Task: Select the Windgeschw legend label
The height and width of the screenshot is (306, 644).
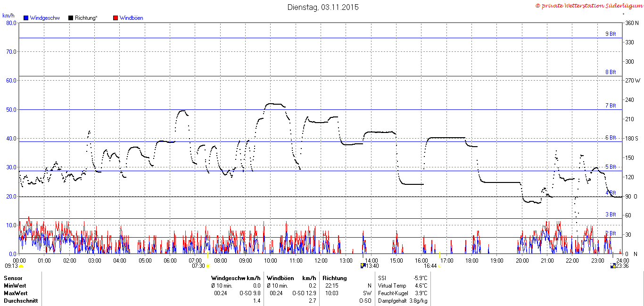Action: click(45, 18)
